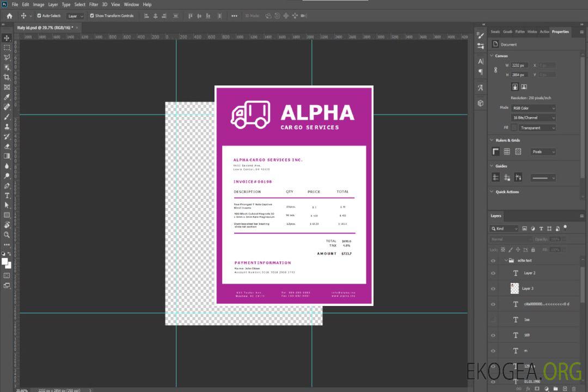
Task: Collapse the Canvas section
Action: (492, 56)
